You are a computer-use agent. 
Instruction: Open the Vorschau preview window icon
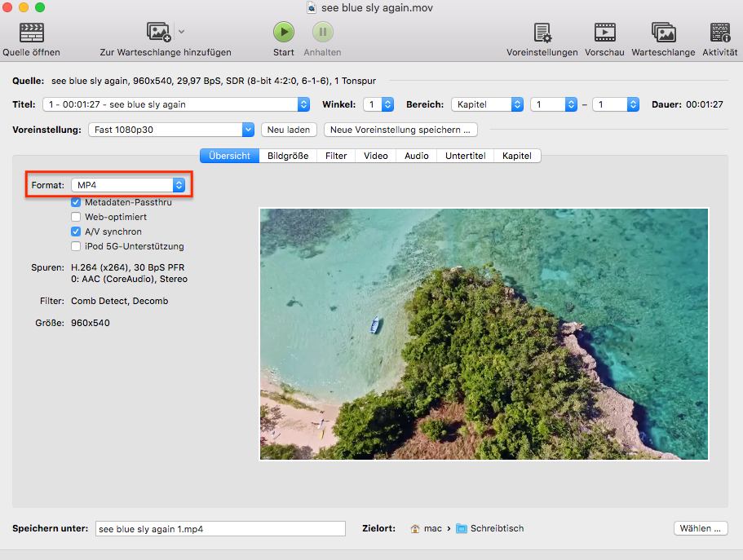[x=604, y=33]
